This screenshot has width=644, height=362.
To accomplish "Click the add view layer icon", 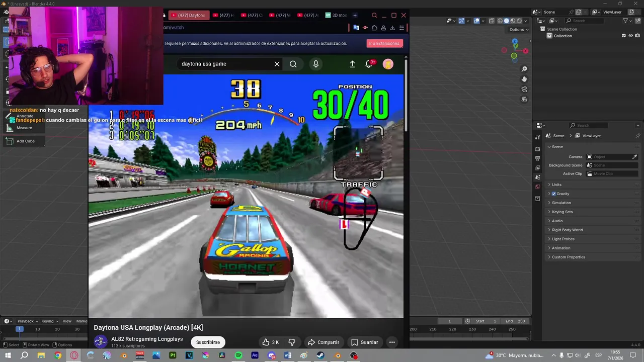I will click(631, 12).
